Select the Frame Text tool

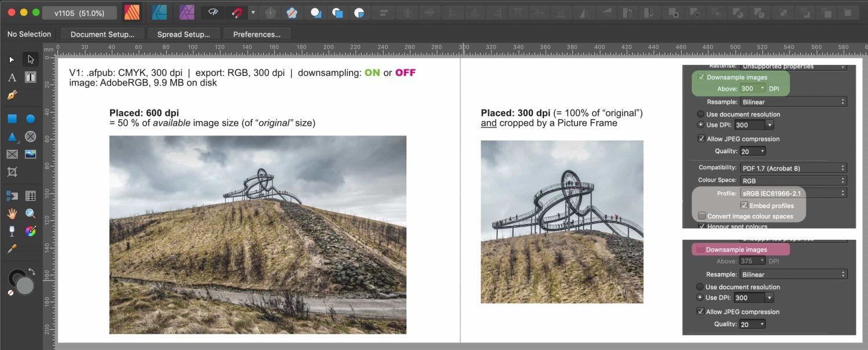point(30,77)
